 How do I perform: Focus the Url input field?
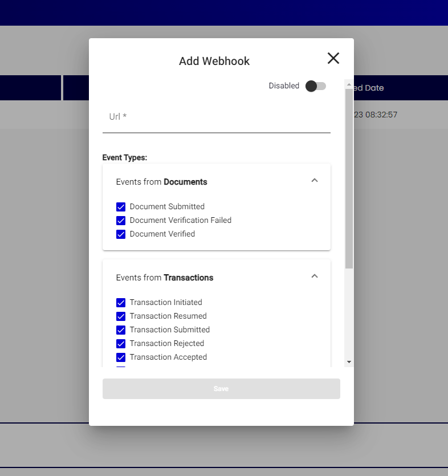[x=217, y=117]
